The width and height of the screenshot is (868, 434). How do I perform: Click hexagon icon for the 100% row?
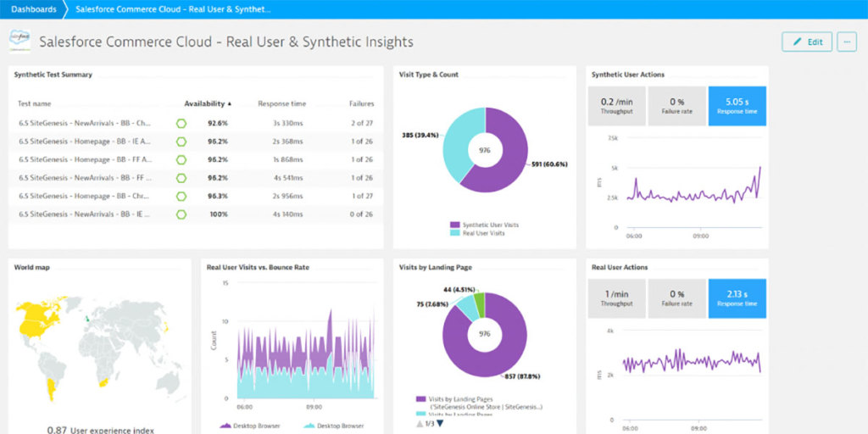pos(181,214)
